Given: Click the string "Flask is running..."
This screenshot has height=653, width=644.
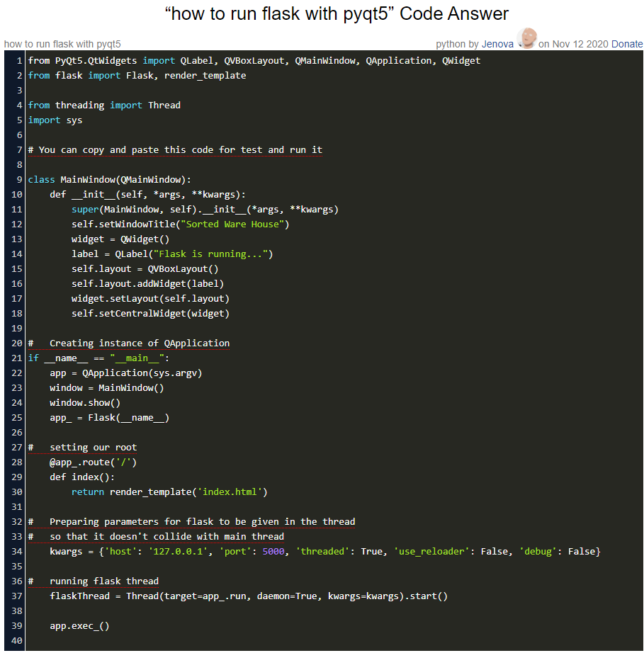Looking at the screenshot, I should pyautogui.click(x=210, y=254).
